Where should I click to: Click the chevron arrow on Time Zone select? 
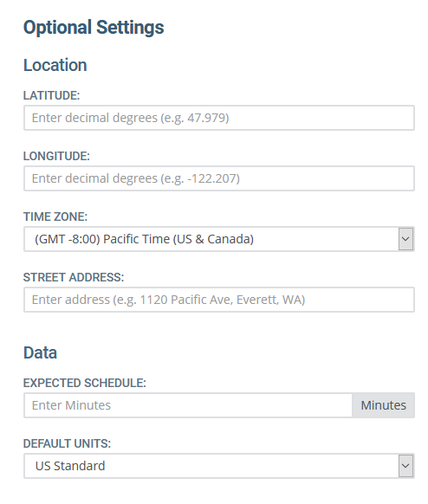point(405,239)
